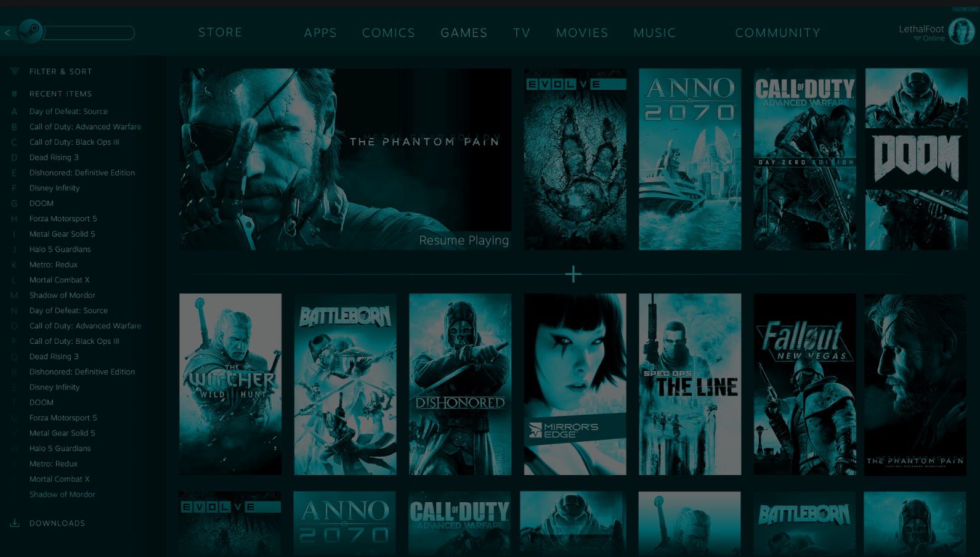The width and height of the screenshot is (980, 557).
Task: Select Dishonored: Definitive Edition in row E
Action: point(82,173)
